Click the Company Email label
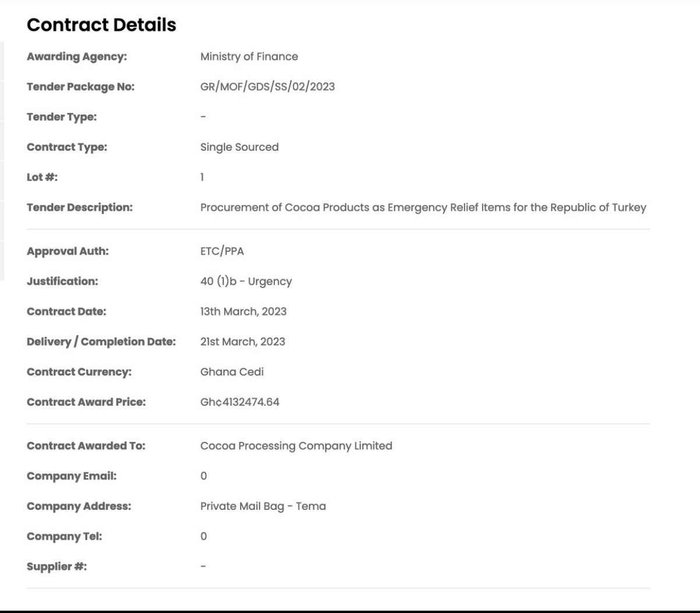 pyautogui.click(x=72, y=476)
